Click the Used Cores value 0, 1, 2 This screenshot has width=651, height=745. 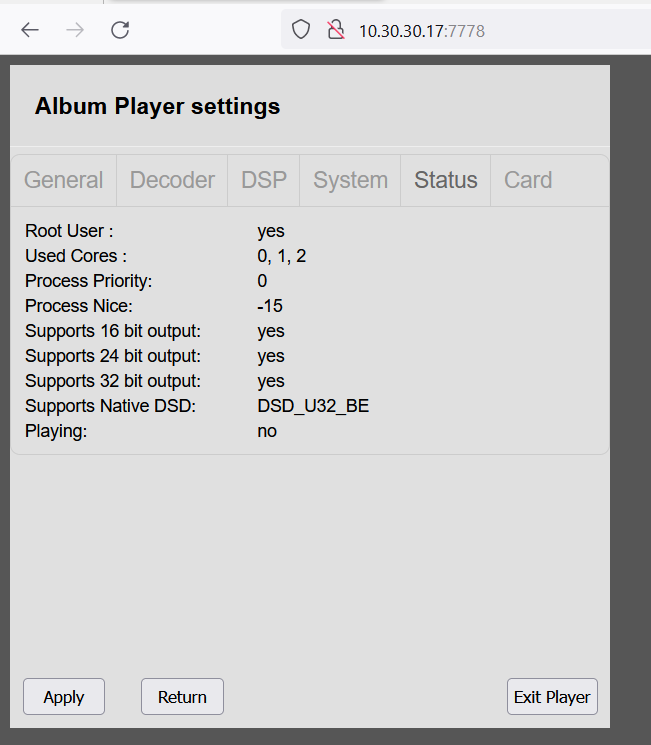click(281, 256)
